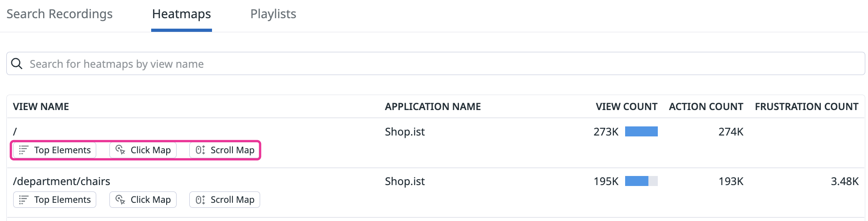
Task: Open Click Map for /department/chairs
Action: (x=143, y=200)
